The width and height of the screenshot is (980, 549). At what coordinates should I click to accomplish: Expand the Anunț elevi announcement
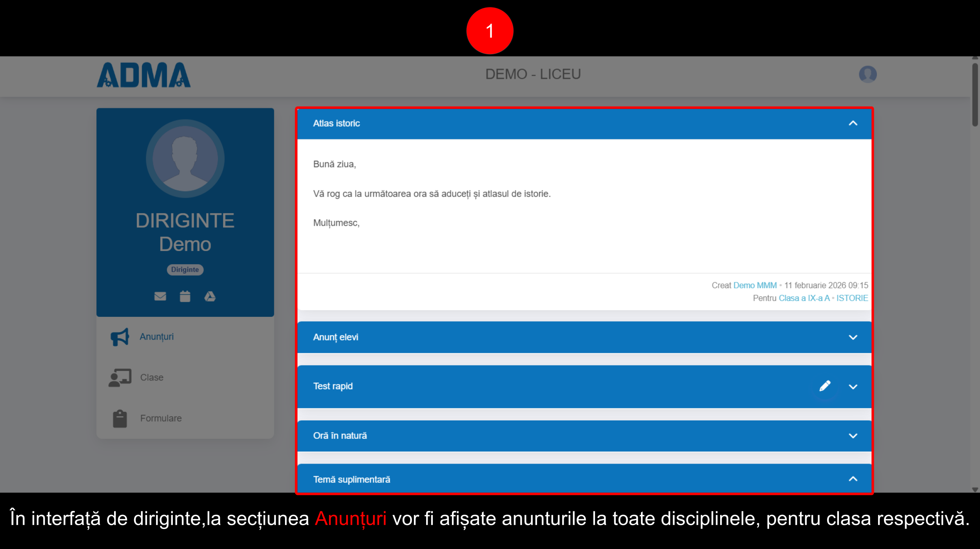tap(853, 338)
